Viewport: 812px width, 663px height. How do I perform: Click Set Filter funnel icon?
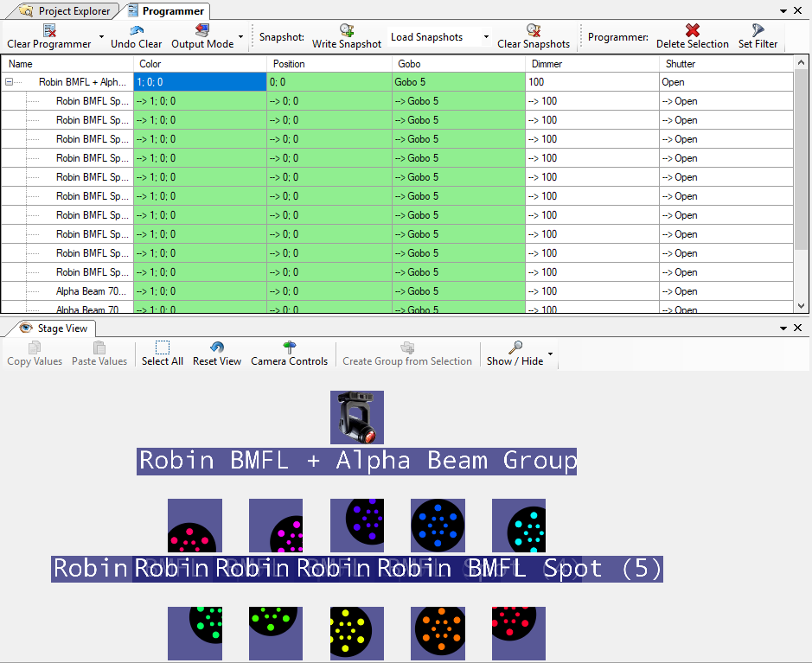[x=758, y=30]
